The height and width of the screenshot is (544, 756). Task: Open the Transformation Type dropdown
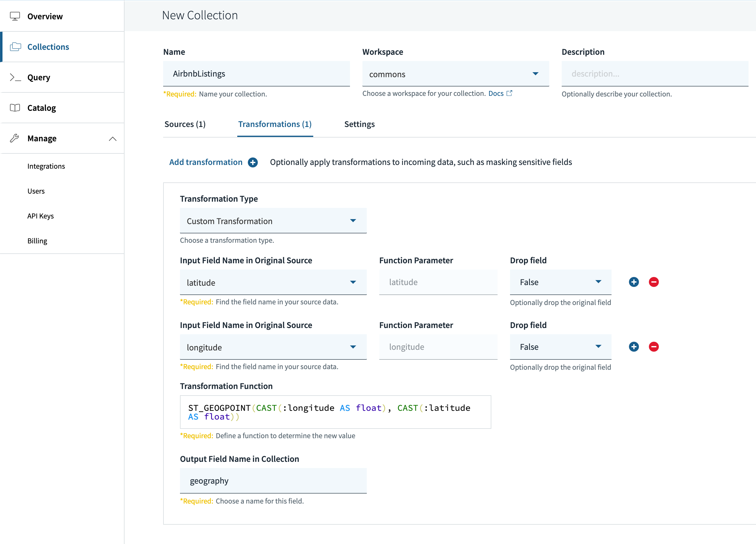(273, 221)
